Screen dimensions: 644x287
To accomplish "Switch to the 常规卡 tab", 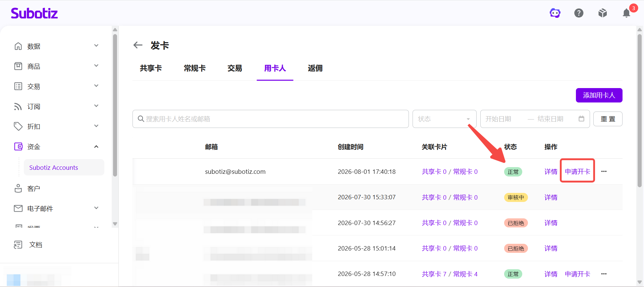I will tap(195, 68).
